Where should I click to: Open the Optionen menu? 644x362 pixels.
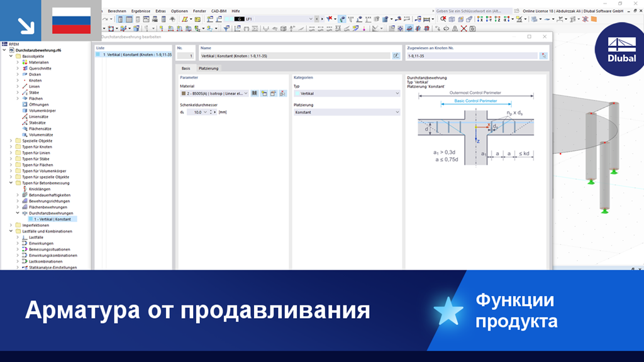(x=179, y=11)
